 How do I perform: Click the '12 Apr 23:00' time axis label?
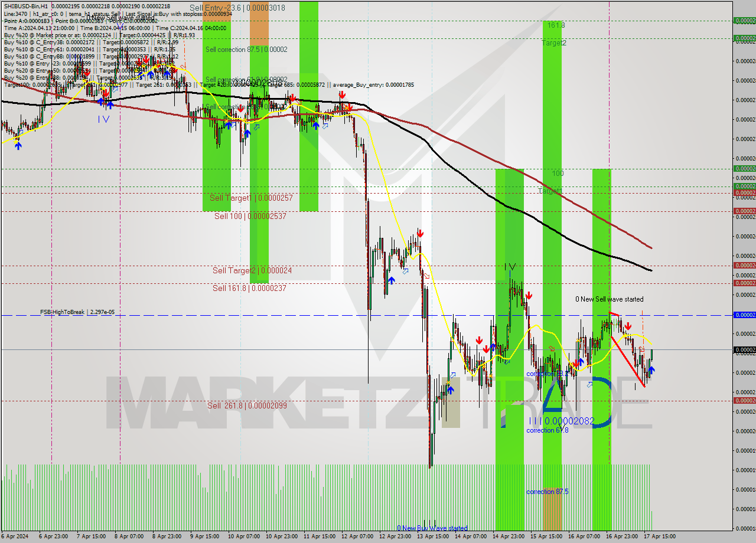click(x=395, y=537)
